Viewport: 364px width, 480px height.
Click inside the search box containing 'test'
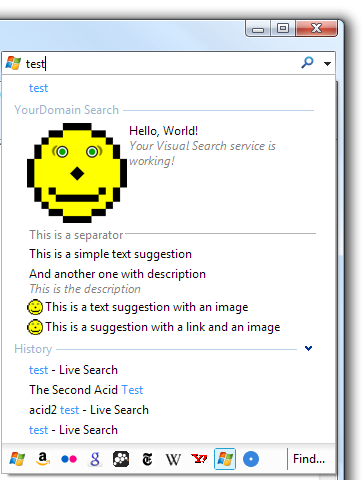[x=160, y=63]
